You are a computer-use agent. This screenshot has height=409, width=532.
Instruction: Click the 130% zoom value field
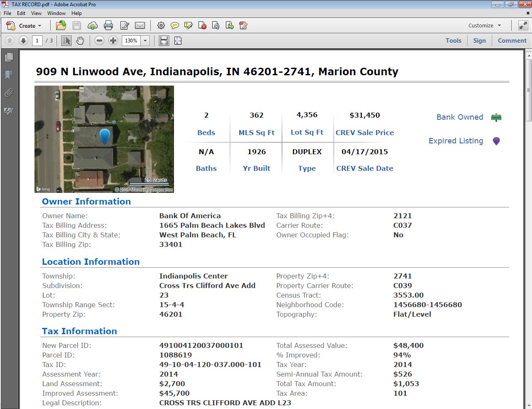tap(131, 41)
